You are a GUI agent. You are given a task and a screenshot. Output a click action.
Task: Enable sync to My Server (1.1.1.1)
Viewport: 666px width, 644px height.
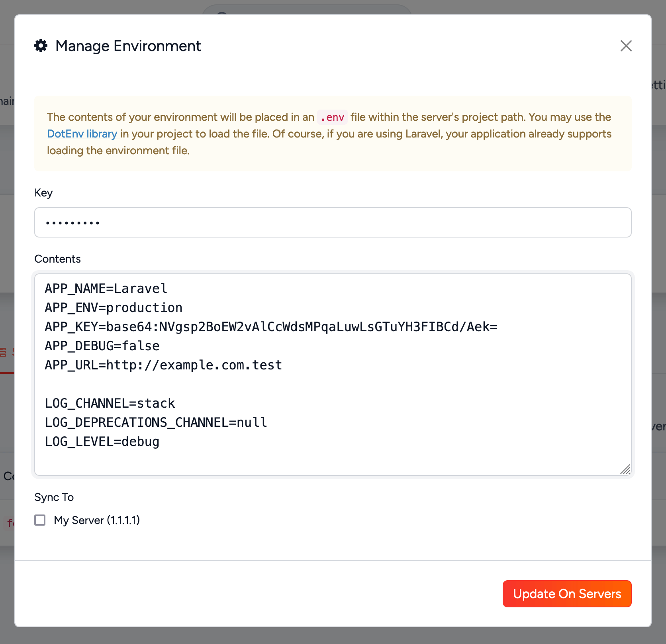coord(39,520)
